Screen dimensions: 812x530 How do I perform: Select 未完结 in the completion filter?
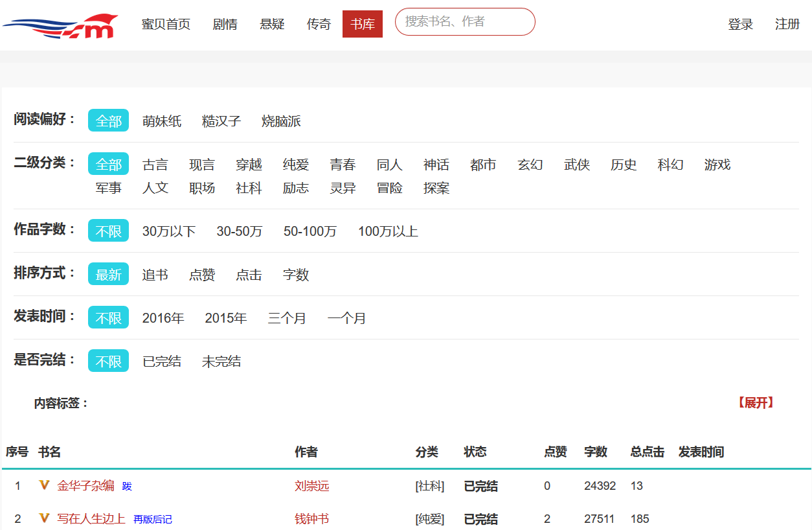(x=221, y=362)
